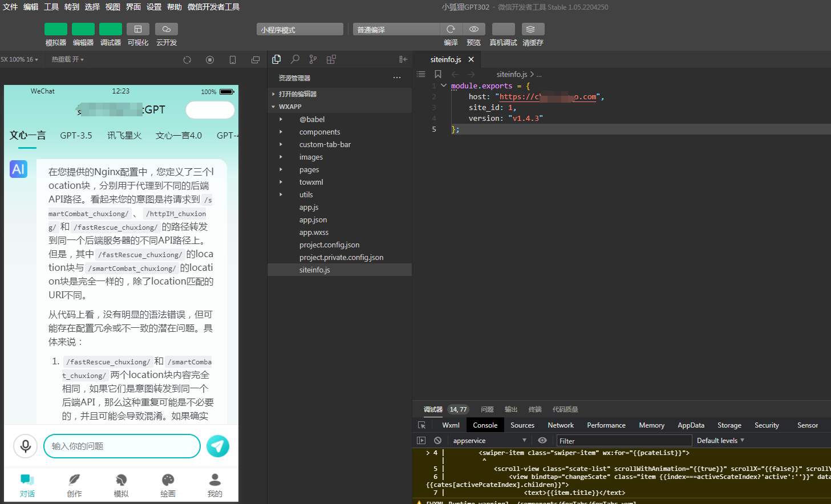
Task: Open the visualization (可视化) tool
Action: 138,29
